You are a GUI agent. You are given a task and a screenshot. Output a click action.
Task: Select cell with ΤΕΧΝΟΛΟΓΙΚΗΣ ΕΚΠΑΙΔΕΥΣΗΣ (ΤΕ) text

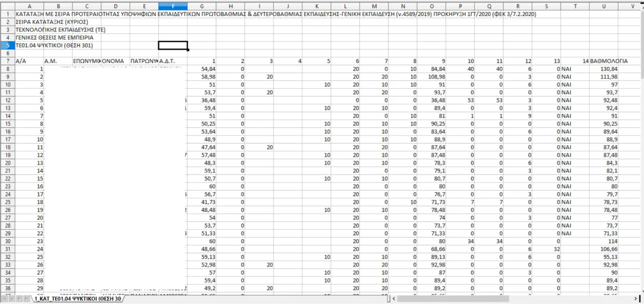29,30
